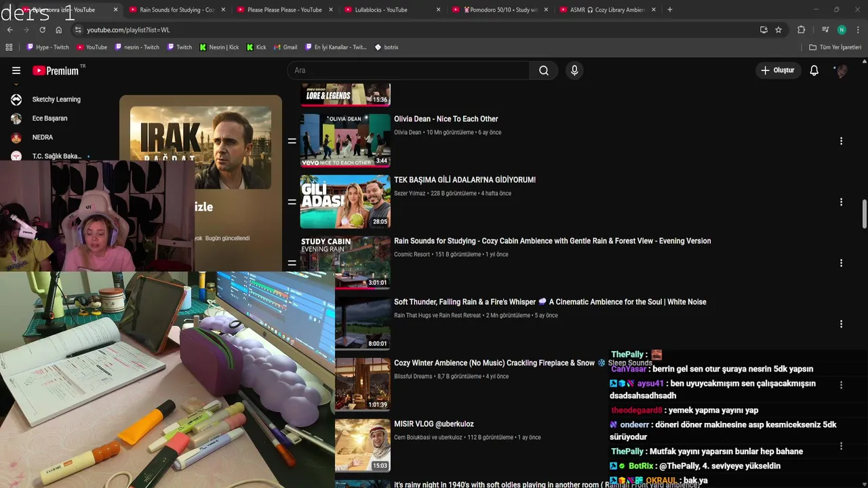Open 'Soft Thunder, Falling Rain & a Fire's Whisper' title
The image size is (868, 488).
[550, 302]
